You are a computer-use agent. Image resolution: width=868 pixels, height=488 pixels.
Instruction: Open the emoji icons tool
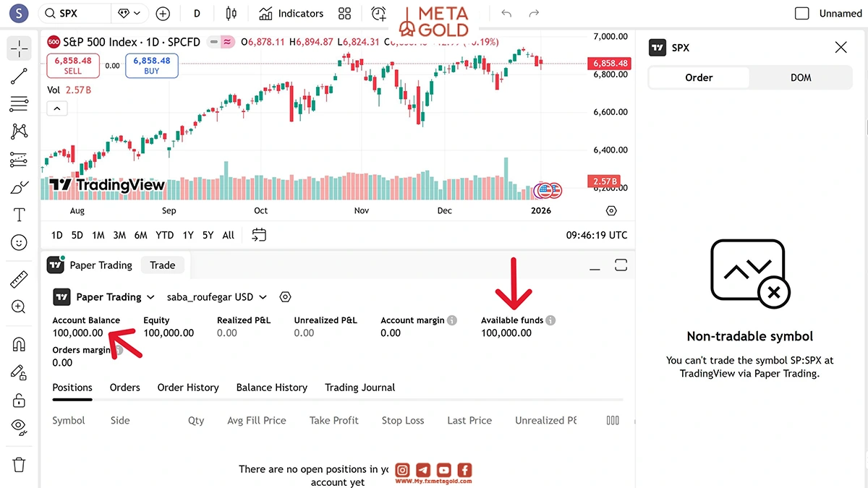tap(19, 243)
